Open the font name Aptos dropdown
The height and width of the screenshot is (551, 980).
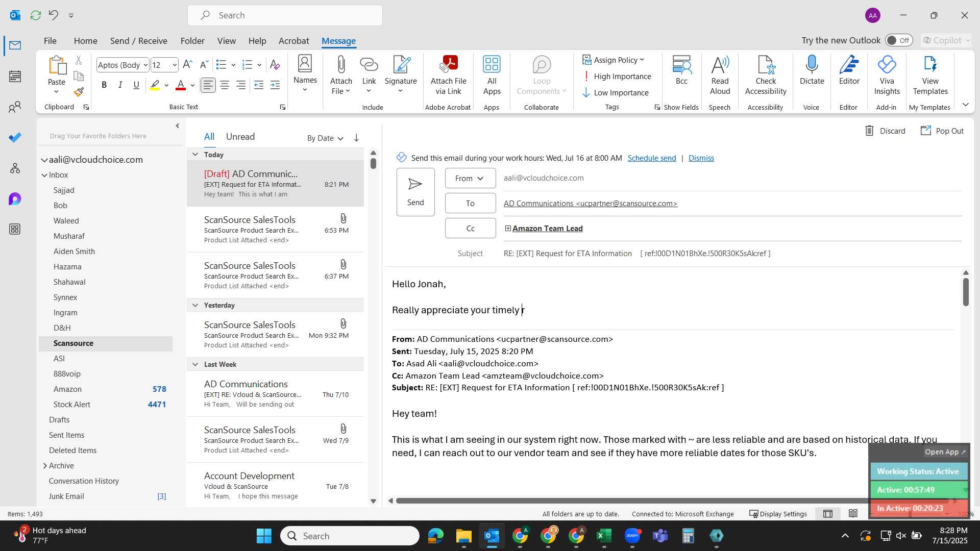(x=145, y=65)
